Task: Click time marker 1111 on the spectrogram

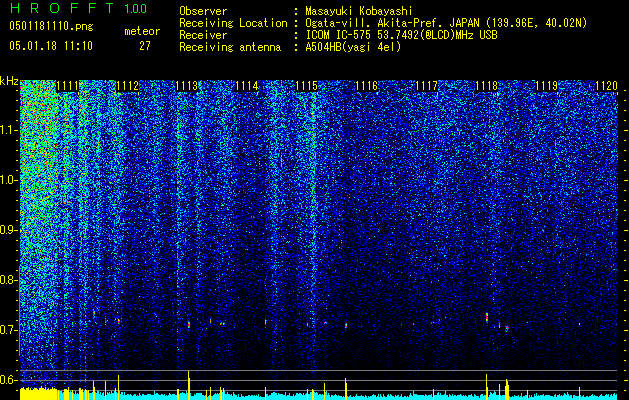Action: (67, 86)
